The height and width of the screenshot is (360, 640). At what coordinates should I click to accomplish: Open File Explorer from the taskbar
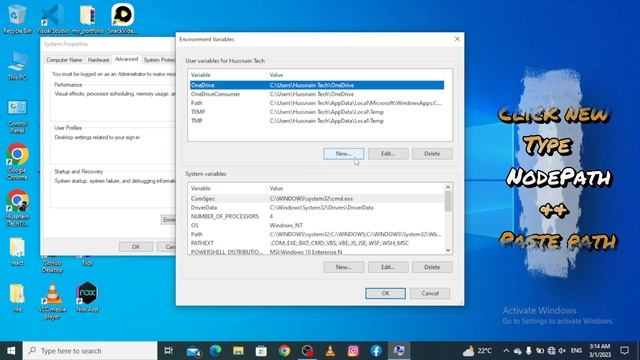pyautogui.click(x=238, y=351)
